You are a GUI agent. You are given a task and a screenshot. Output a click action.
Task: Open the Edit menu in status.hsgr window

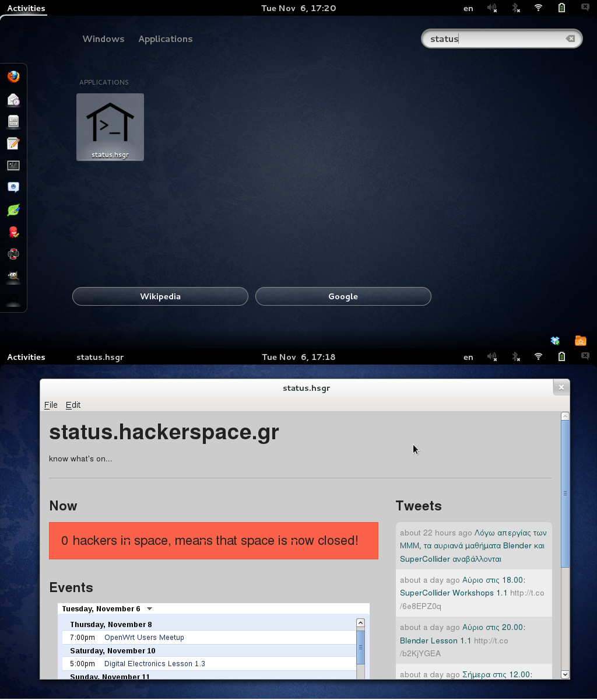click(x=73, y=405)
